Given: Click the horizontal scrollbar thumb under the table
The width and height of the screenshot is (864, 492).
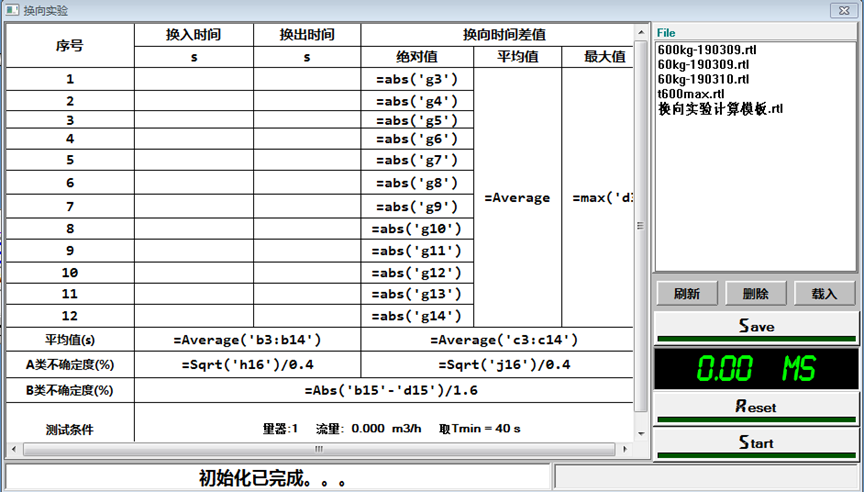Looking at the screenshot, I should (x=319, y=449).
